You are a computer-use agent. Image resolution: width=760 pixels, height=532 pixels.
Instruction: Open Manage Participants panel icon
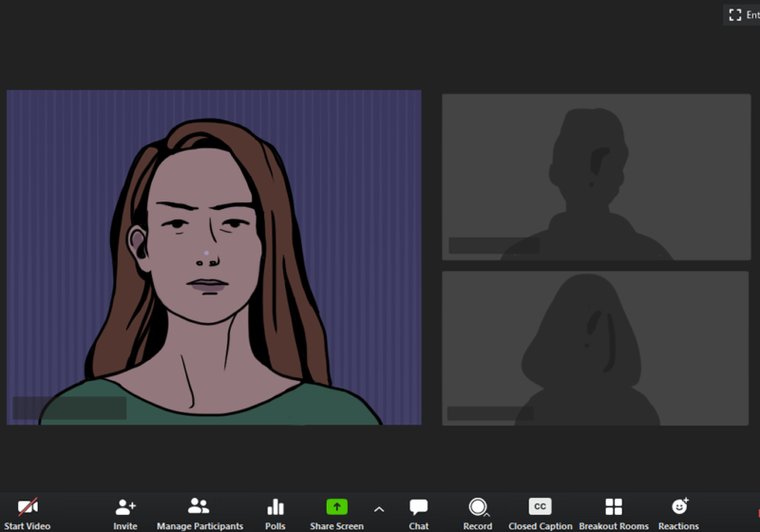pos(199,506)
